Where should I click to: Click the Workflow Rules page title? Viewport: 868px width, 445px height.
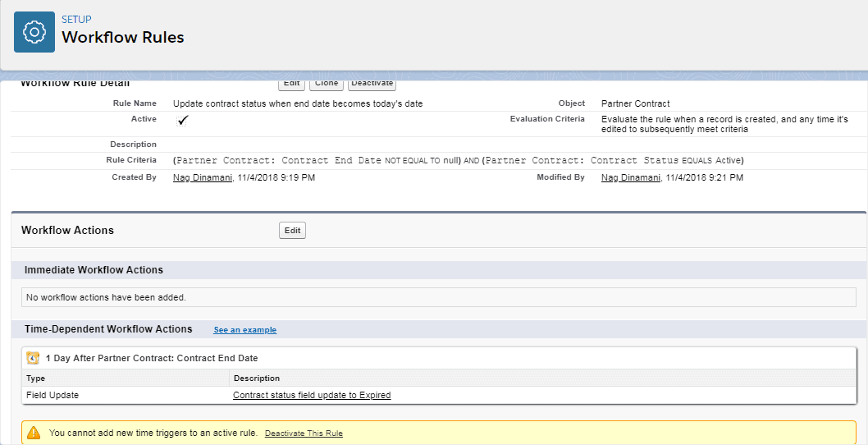pos(123,37)
